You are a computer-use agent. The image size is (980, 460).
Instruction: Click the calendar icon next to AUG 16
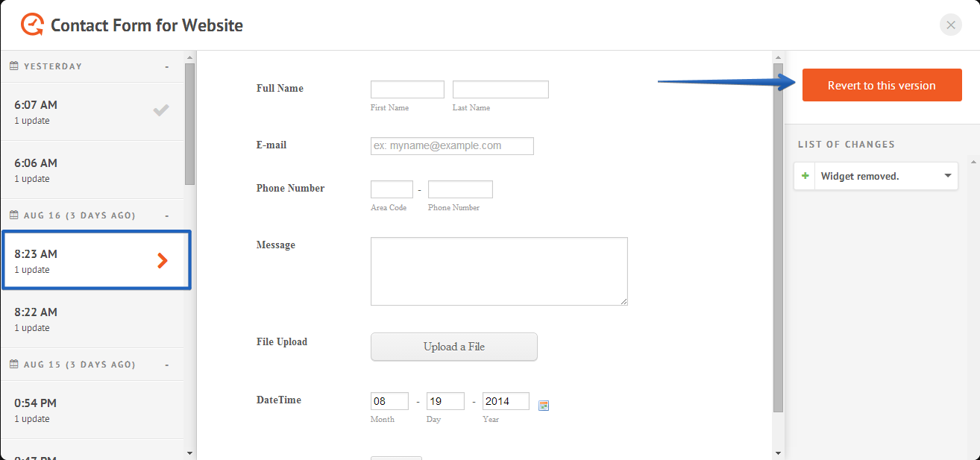coord(13,215)
